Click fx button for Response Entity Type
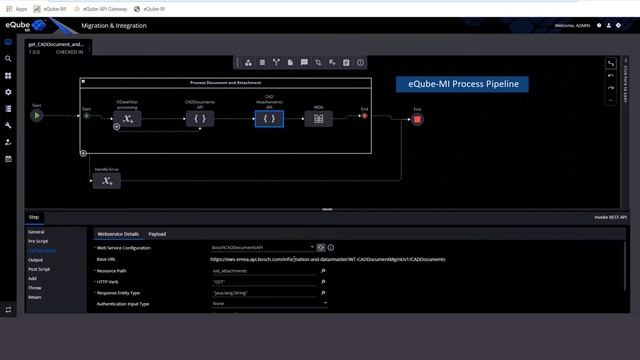The width and height of the screenshot is (640, 360). [x=323, y=293]
